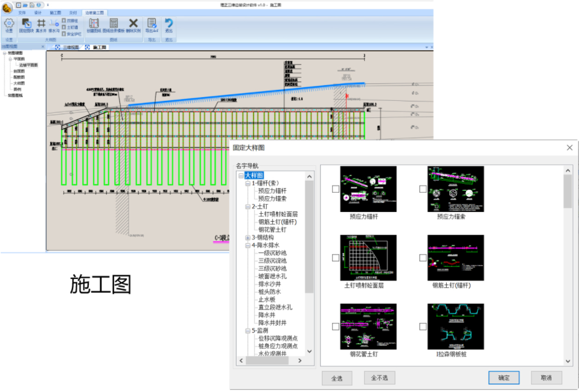Click the thumbnail list vertical scrollbar
579x392 pixels.
[568, 193]
